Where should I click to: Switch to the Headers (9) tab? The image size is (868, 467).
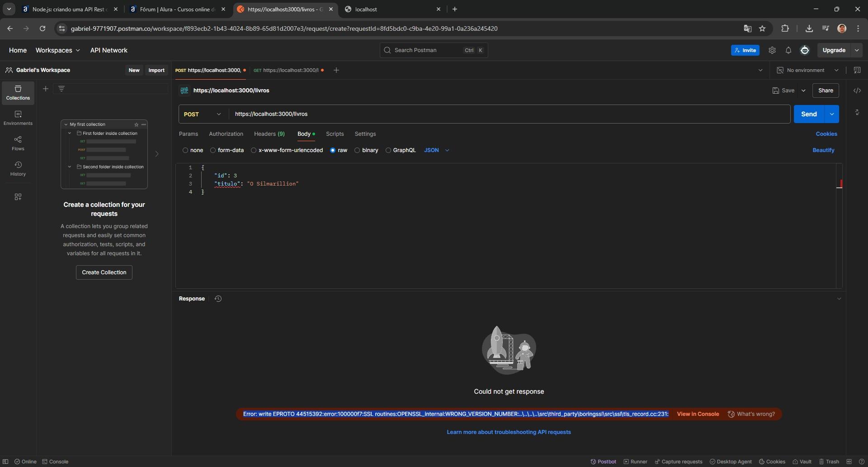click(x=269, y=134)
